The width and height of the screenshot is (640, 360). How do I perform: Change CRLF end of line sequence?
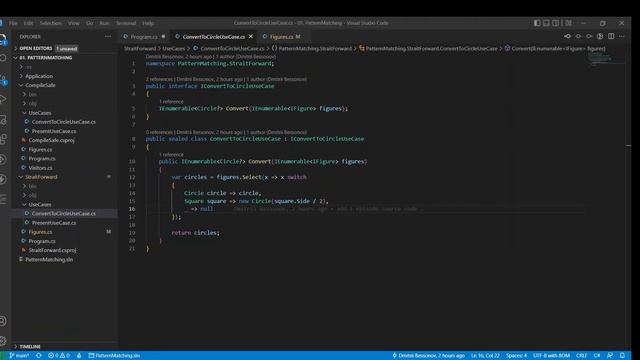coord(582,356)
